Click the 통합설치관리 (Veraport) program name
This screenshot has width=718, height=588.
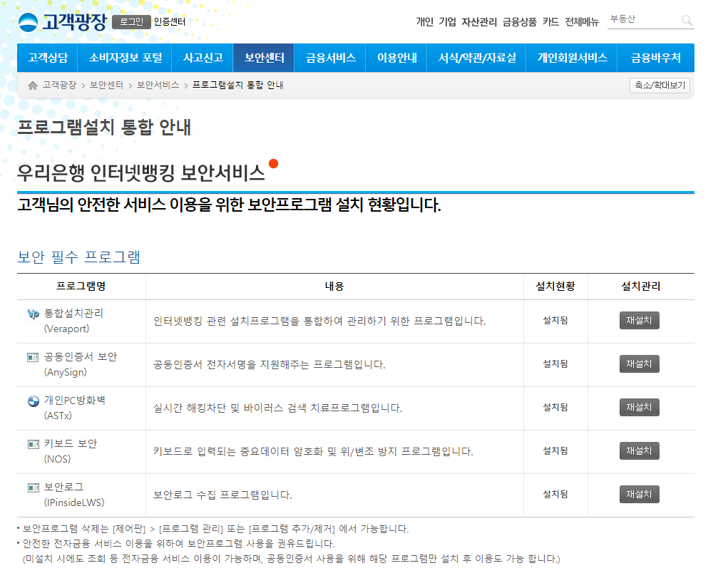click(x=73, y=321)
